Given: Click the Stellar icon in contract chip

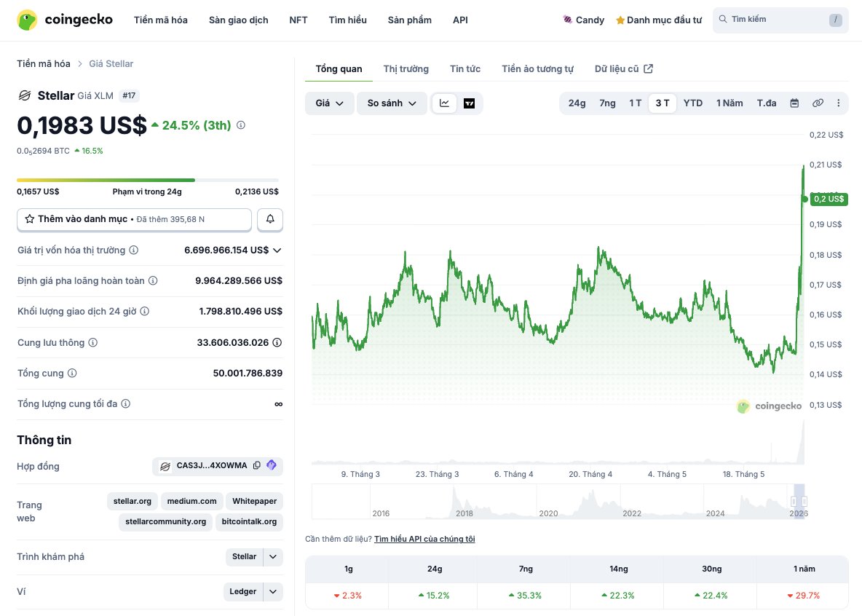Looking at the screenshot, I should pyautogui.click(x=165, y=467).
